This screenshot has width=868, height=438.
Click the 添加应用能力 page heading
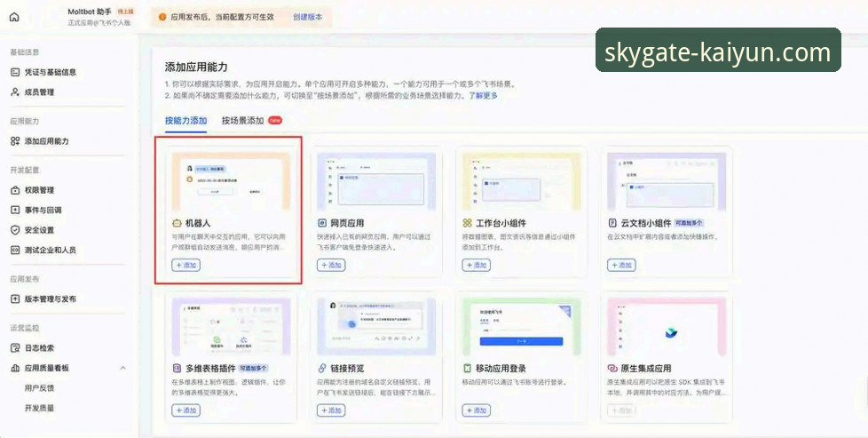pyautogui.click(x=196, y=68)
